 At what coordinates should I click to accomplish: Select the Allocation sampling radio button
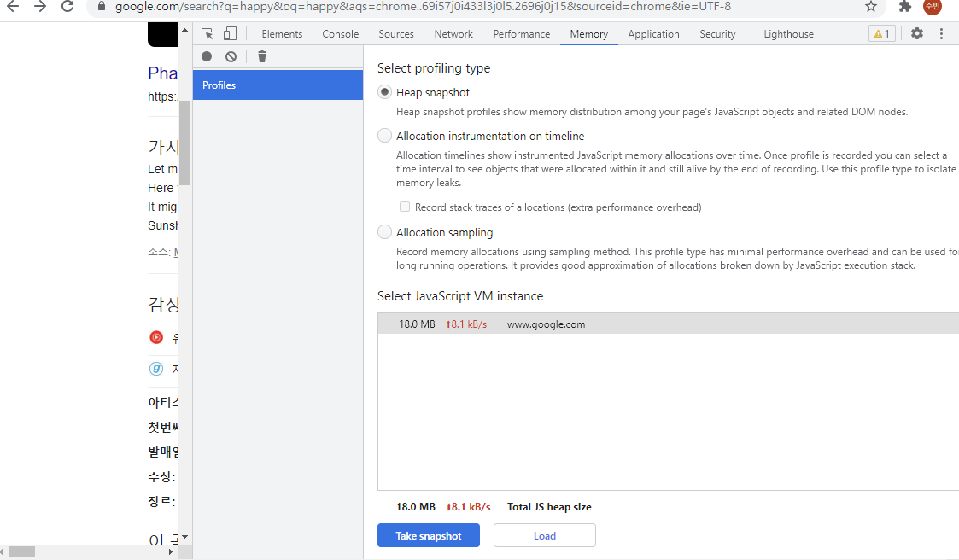(384, 231)
